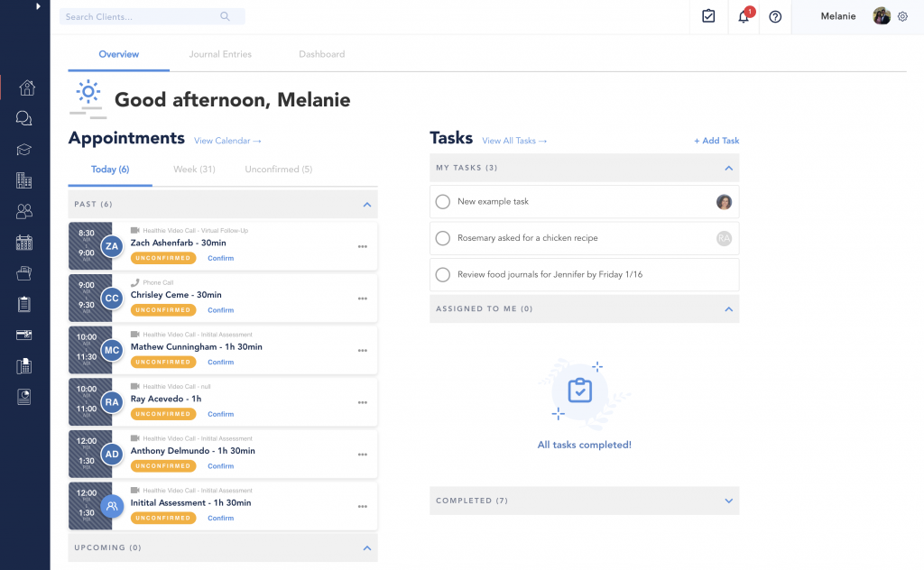Open more options for Ray Acevedo appointment
This screenshot has width=924, height=570.
pos(363,403)
